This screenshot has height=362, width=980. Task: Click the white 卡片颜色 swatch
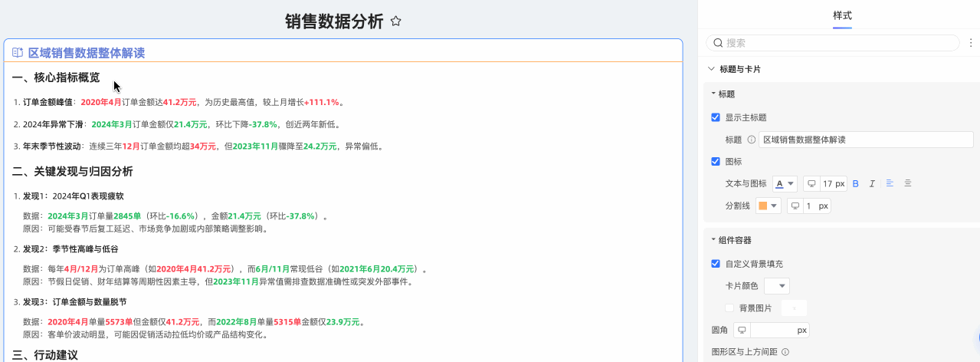tap(771, 286)
